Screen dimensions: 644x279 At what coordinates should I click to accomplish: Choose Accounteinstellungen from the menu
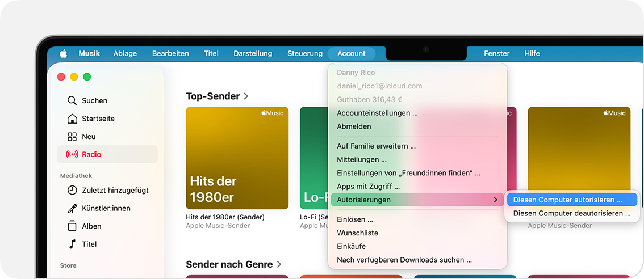click(417, 113)
